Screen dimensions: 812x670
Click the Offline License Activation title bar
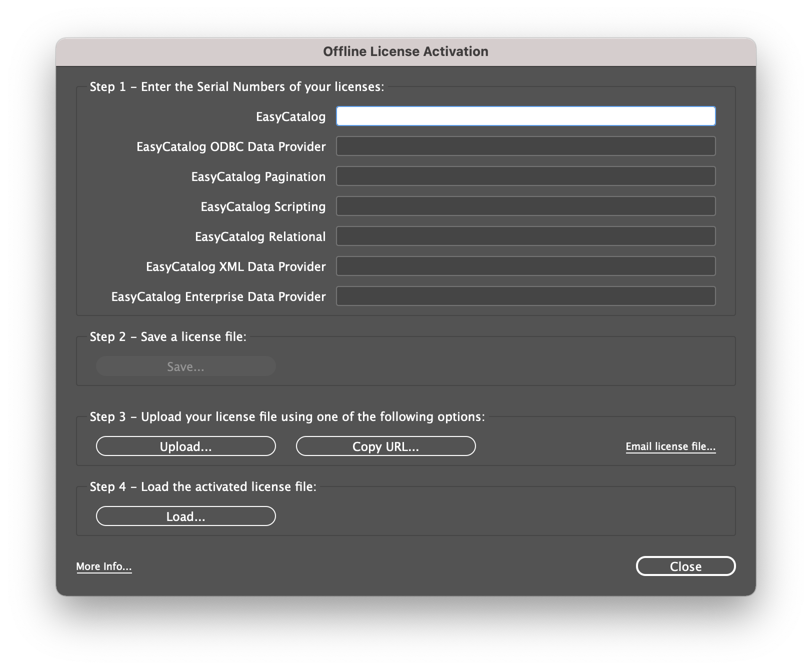tap(405, 51)
